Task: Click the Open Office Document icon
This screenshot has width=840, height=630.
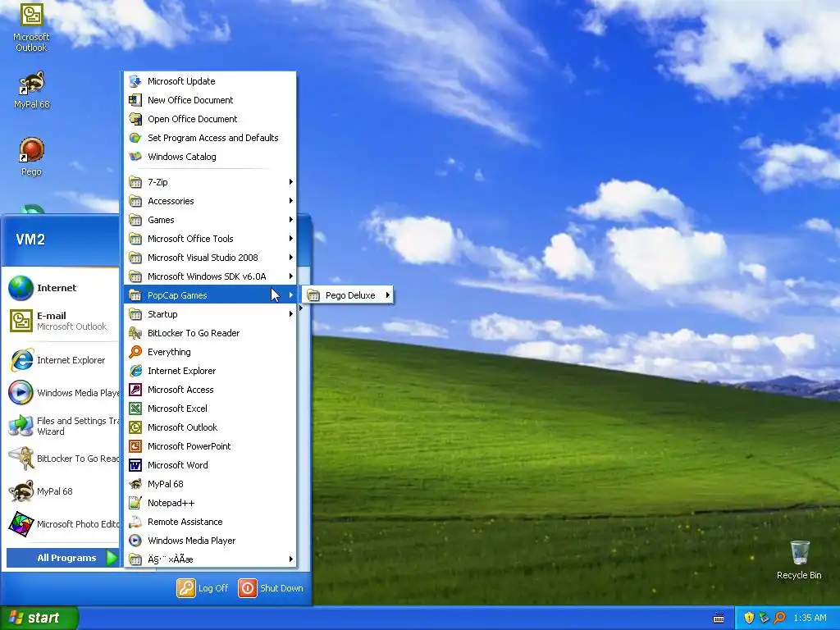Action: (135, 118)
